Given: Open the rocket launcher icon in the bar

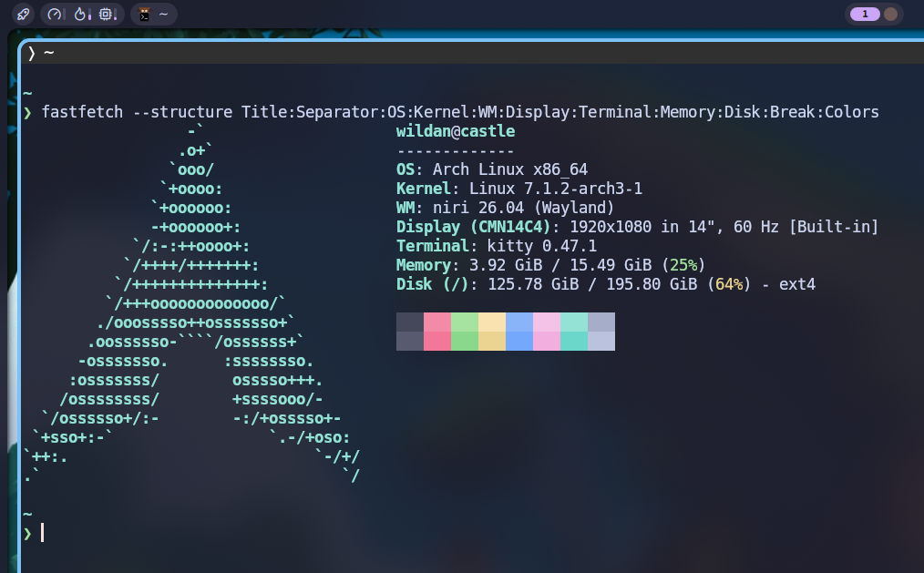Looking at the screenshot, I should [x=23, y=15].
